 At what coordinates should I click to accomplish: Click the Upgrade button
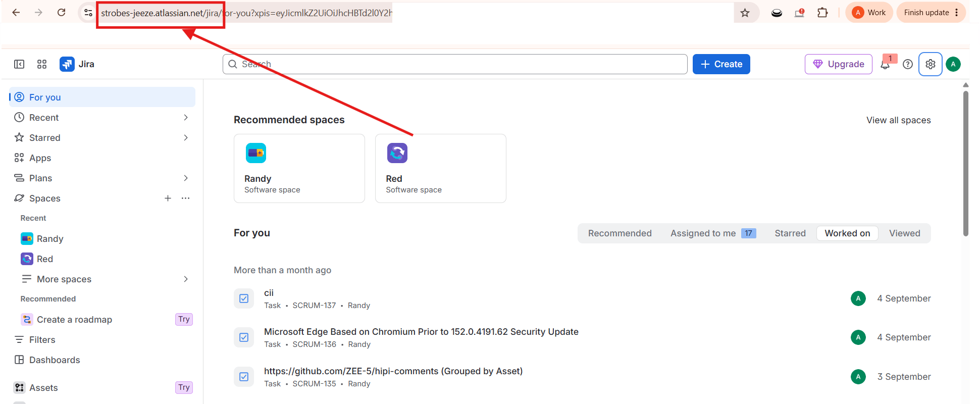839,64
